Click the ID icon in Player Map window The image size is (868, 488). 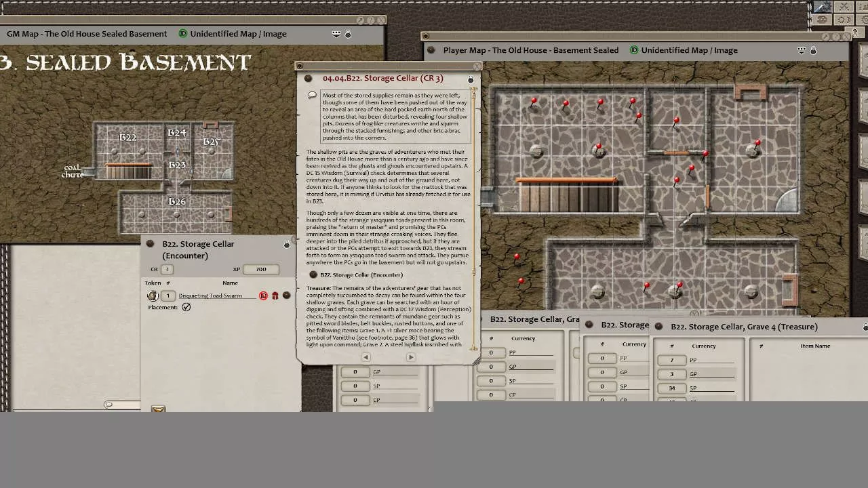pyautogui.click(x=634, y=50)
